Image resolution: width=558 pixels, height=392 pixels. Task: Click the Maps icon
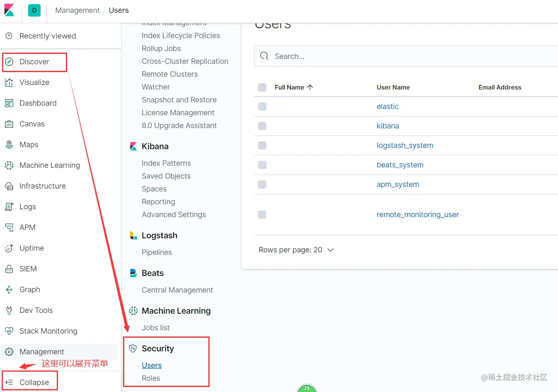coord(9,145)
